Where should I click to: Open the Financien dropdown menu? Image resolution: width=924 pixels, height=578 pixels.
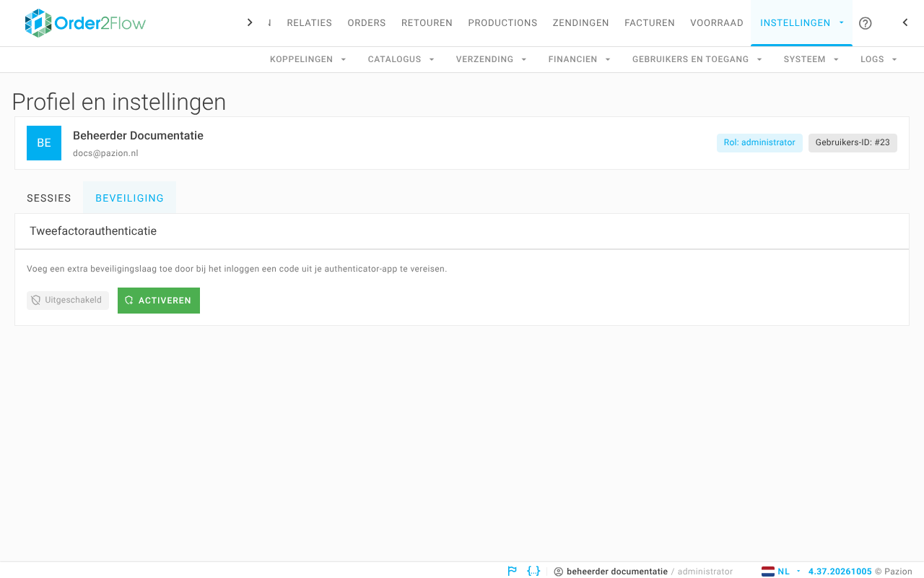(580, 59)
